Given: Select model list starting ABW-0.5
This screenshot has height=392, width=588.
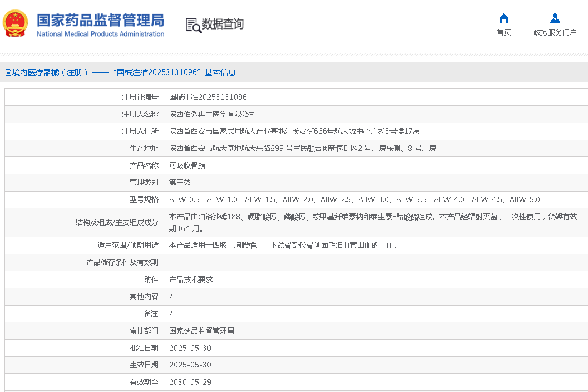Looking at the screenshot, I should coord(355,199).
